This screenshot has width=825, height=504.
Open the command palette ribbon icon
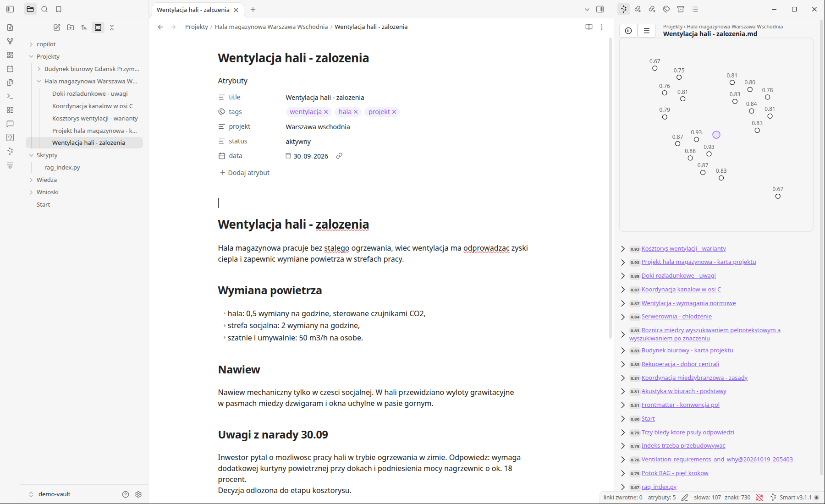(x=10, y=96)
